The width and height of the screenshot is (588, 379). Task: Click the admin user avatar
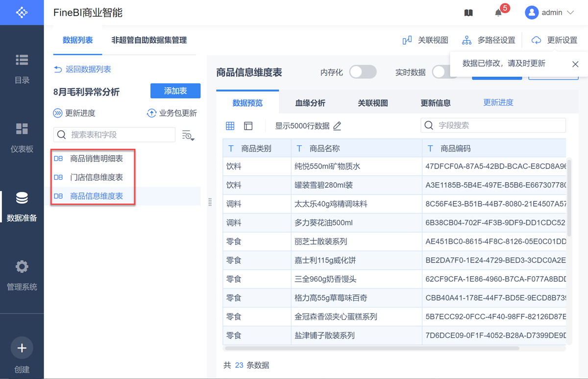coord(532,13)
